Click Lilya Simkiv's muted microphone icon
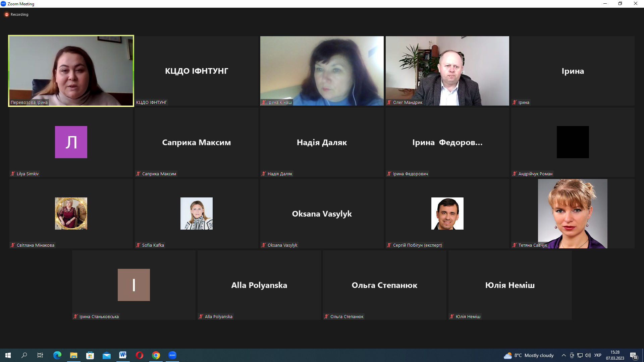Screen dimensions: 644x362 (13, 174)
